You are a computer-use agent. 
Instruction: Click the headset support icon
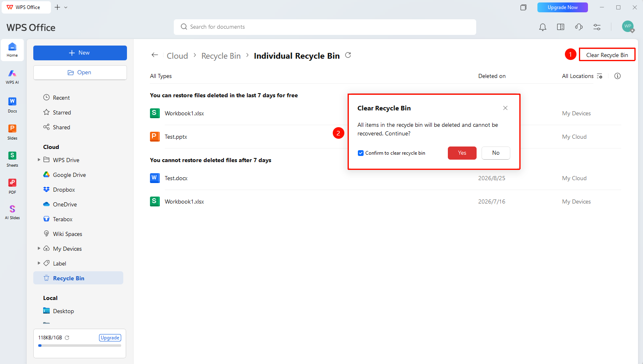pyautogui.click(x=579, y=27)
